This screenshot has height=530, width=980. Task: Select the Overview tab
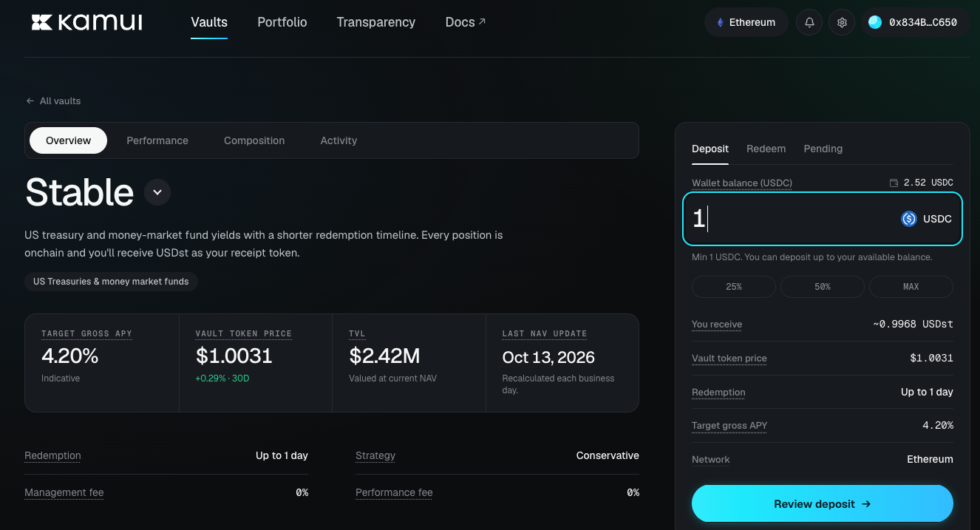[68, 140]
